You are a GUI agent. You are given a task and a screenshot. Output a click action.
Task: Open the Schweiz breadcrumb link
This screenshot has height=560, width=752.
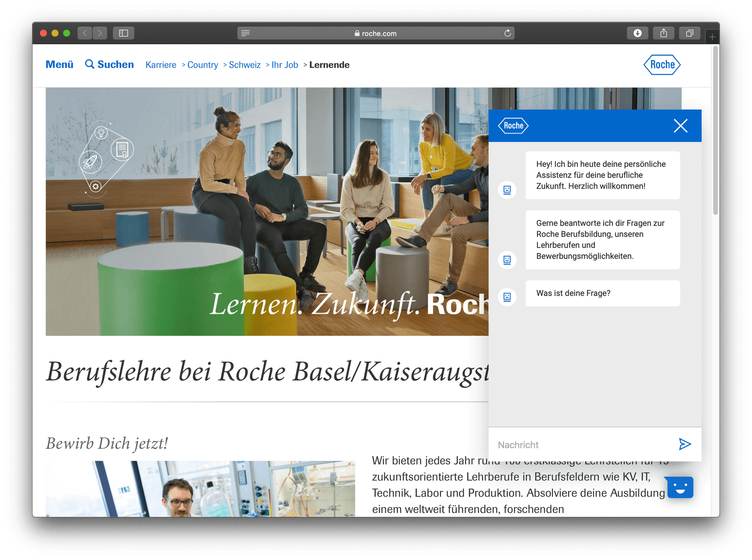pyautogui.click(x=244, y=65)
